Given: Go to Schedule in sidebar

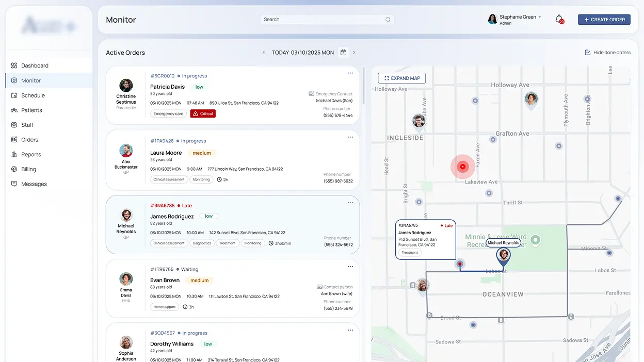Looking at the screenshot, I should (x=33, y=95).
